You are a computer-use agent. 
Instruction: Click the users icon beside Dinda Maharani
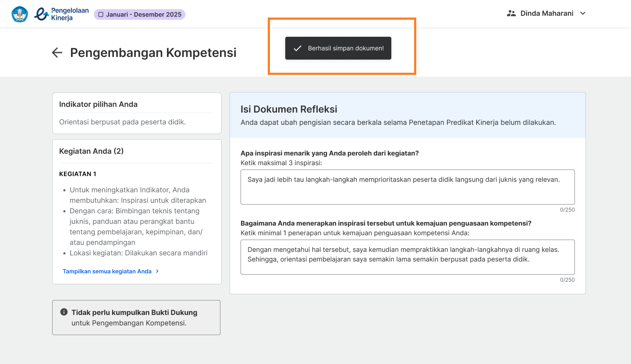pyautogui.click(x=511, y=13)
